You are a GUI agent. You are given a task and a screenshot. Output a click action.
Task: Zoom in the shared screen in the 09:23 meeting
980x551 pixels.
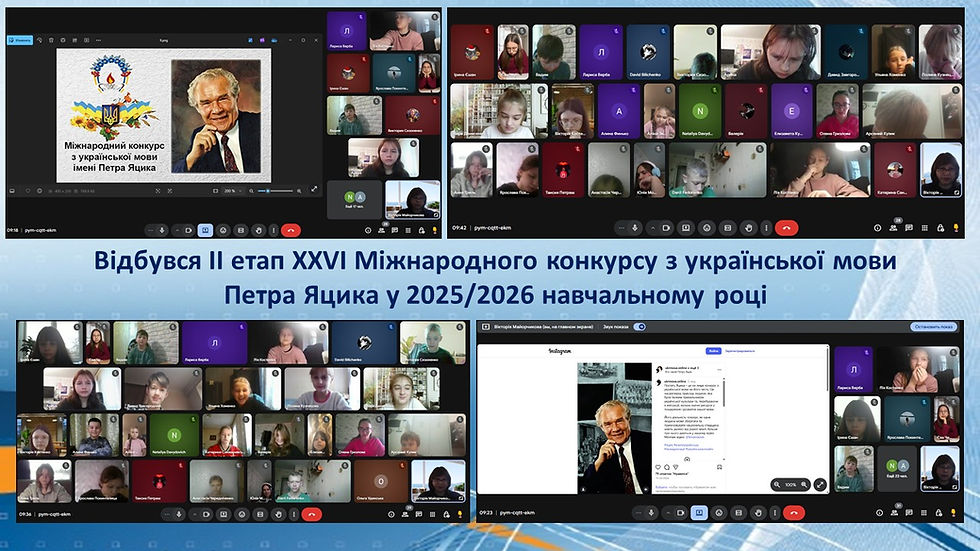click(x=804, y=484)
